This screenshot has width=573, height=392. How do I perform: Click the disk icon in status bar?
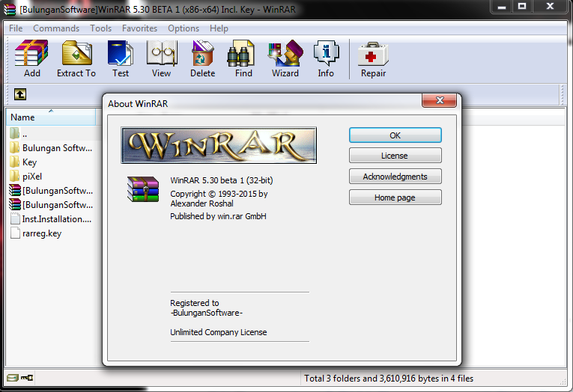(x=13, y=378)
